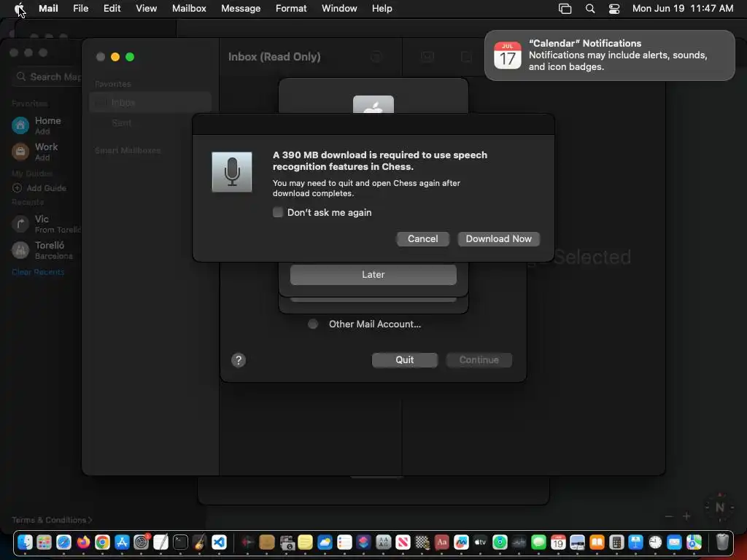Select the Other Mail Account radio button

coord(313,324)
